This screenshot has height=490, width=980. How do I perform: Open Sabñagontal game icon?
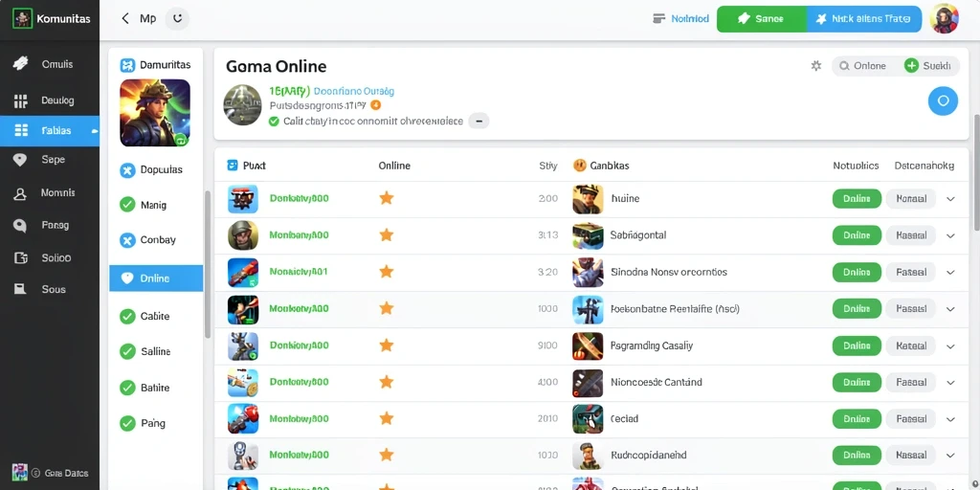point(588,235)
